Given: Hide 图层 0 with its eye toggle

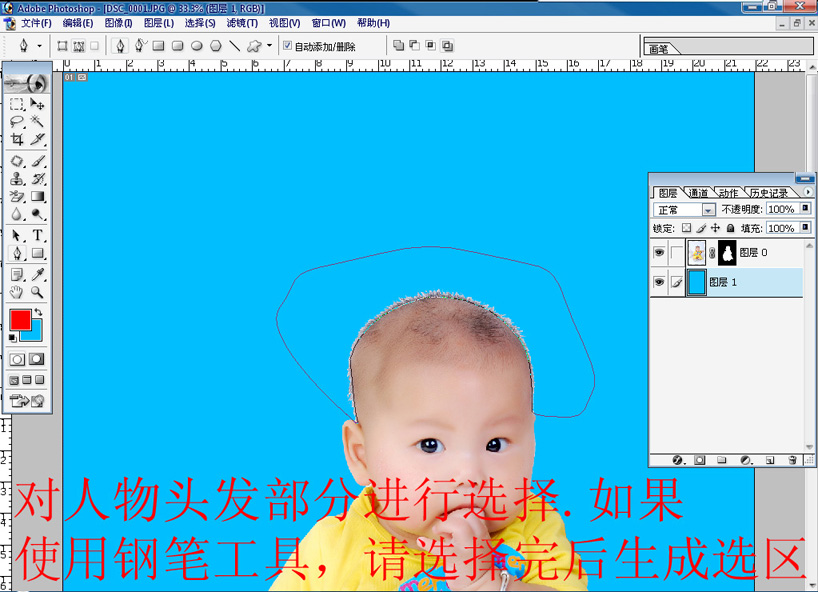Looking at the screenshot, I should point(660,252).
